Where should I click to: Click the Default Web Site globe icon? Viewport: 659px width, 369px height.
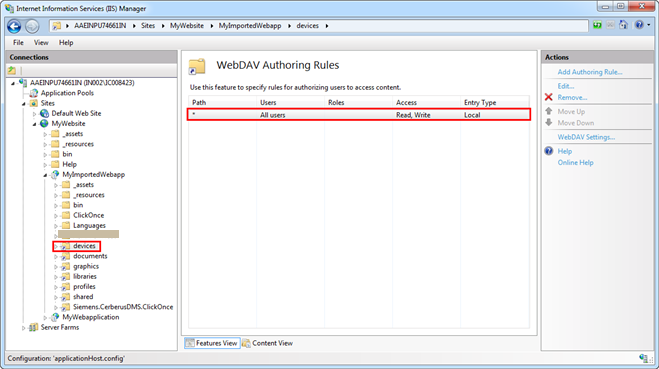pyautogui.click(x=44, y=113)
